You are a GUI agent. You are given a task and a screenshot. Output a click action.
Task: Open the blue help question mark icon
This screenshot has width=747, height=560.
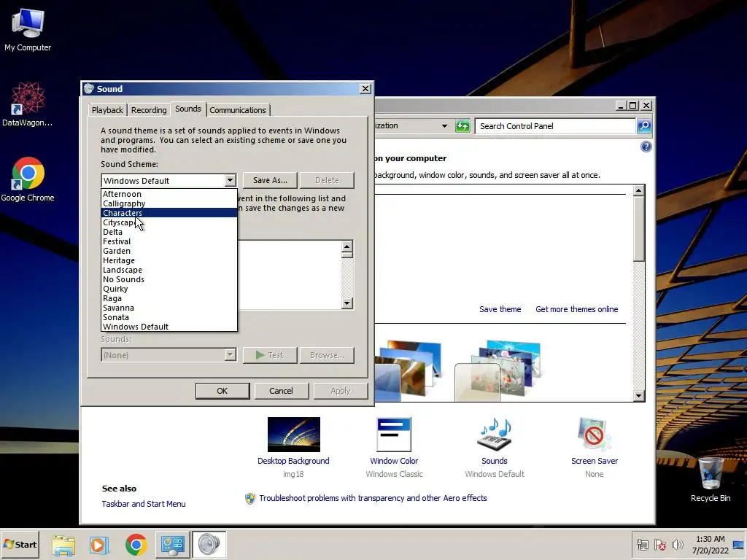pos(646,147)
